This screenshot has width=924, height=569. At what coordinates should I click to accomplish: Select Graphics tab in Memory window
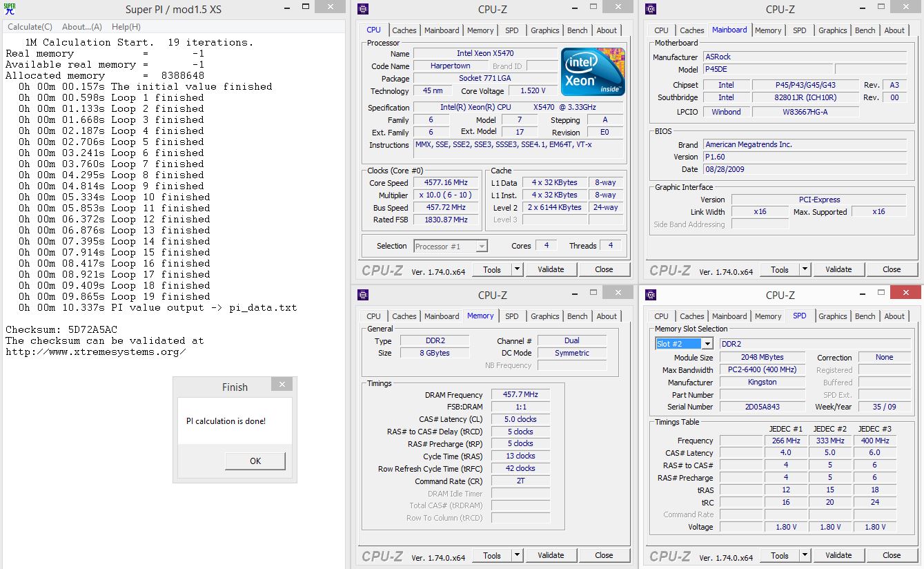tap(545, 316)
